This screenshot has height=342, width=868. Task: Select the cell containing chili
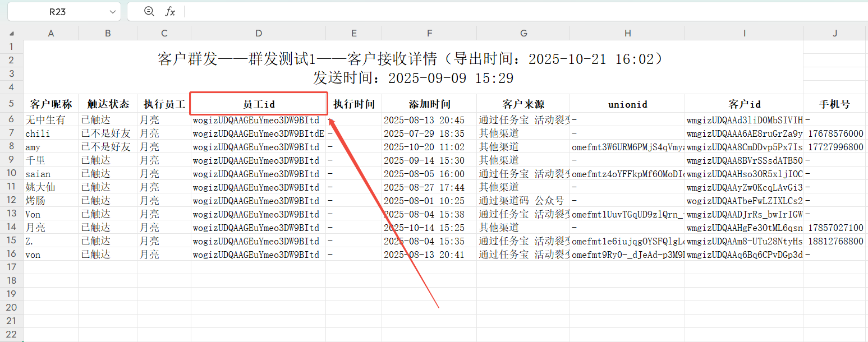coord(51,133)
